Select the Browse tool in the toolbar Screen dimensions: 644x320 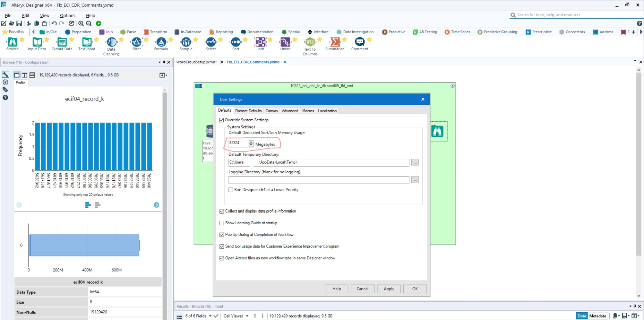coord(12,43)
